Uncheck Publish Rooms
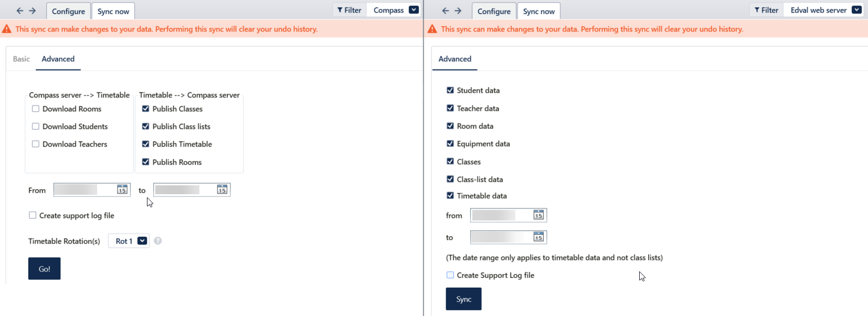The height and width of the screenshot is (316, 868). pyautogui.click(x=146, y=162)
